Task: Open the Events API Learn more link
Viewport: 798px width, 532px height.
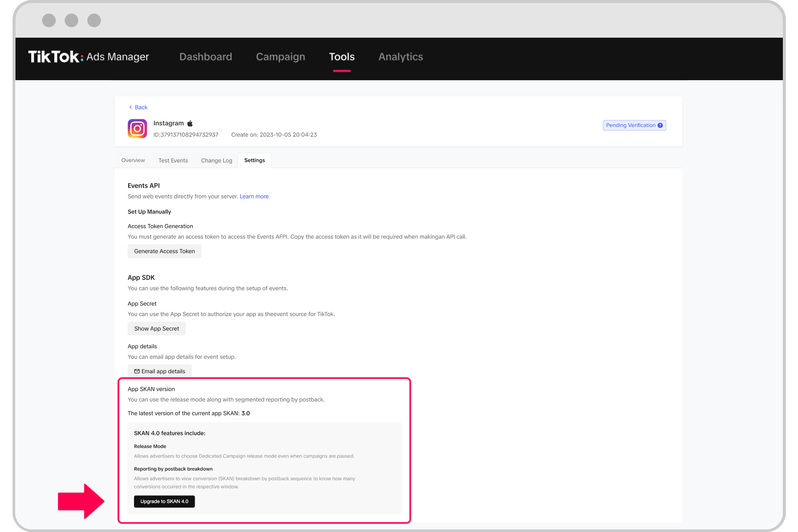Action: coord(254,196)
